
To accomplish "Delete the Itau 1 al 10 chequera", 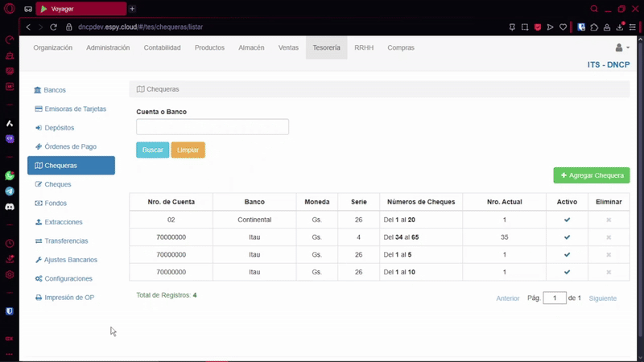I will click(609, 273).
